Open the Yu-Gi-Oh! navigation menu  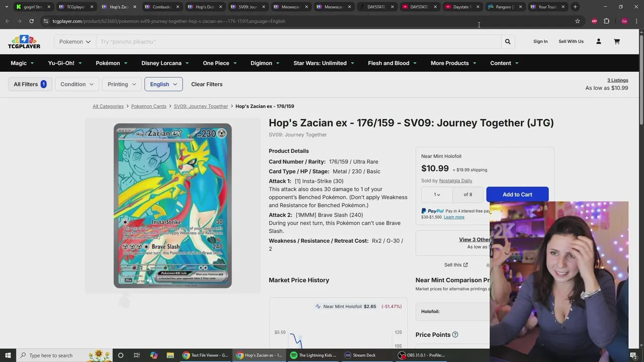(65, 63)
